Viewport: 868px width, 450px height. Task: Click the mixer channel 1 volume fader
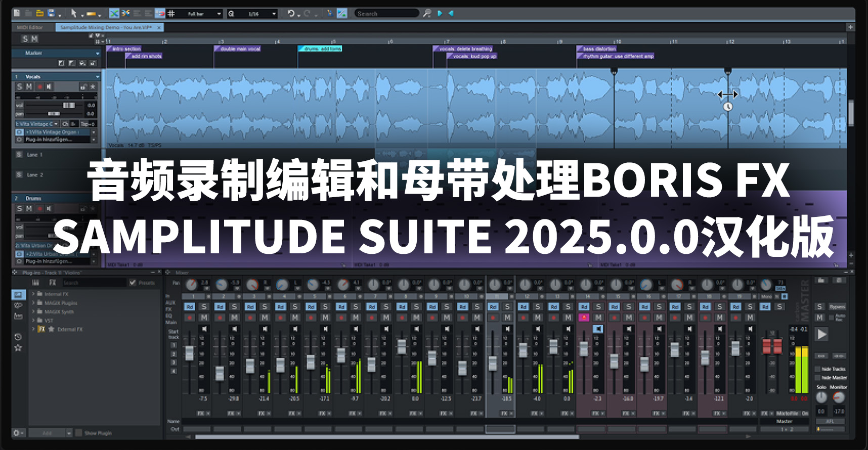coord(189,353)
